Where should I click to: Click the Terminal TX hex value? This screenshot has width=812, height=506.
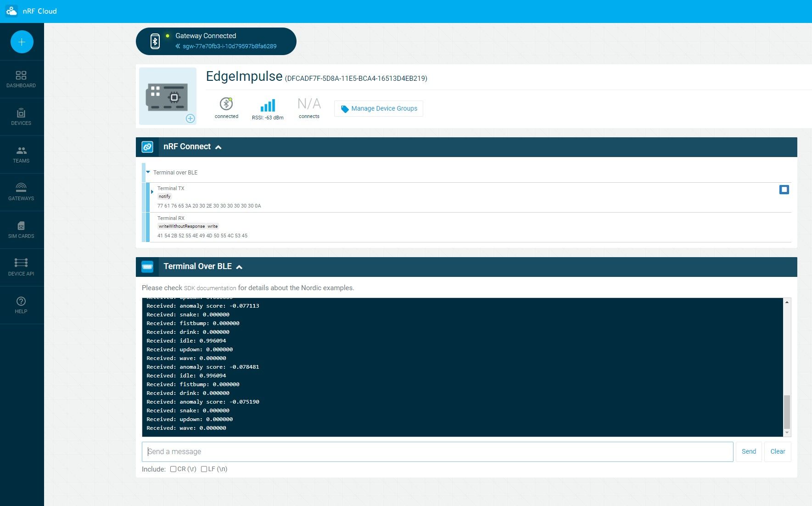tap(209, 206)
